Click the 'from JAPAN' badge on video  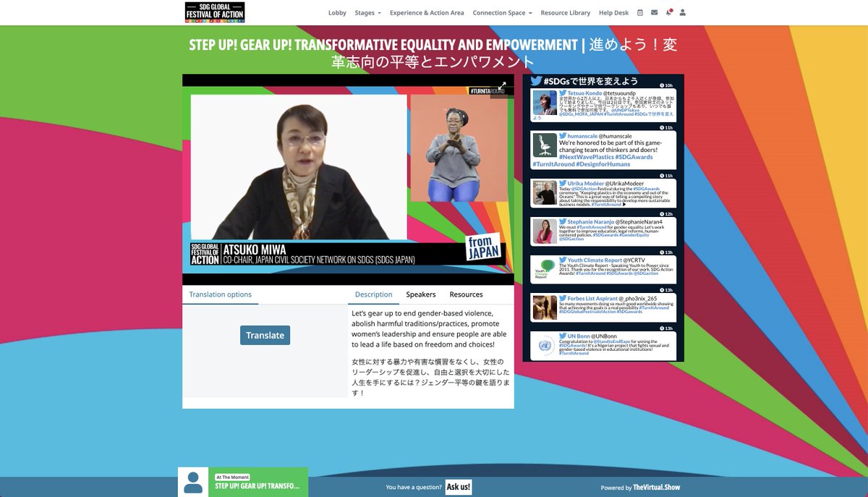(x=483, y=248)
